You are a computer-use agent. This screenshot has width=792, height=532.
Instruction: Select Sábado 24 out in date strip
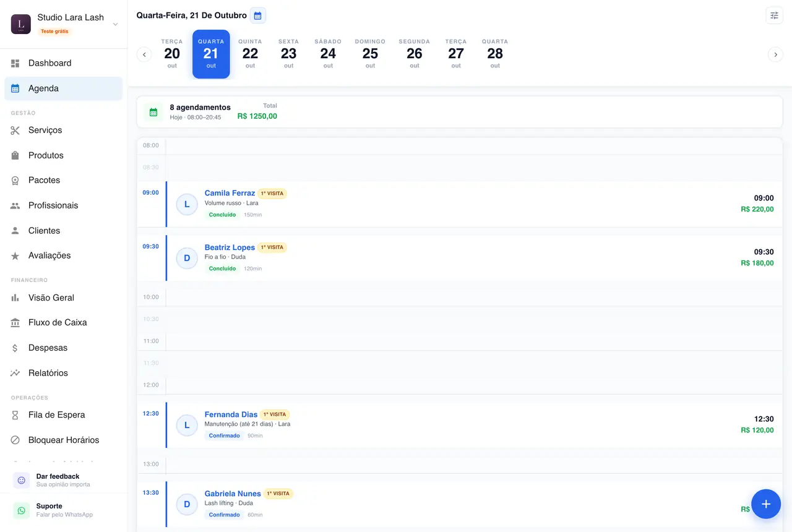click(328, 54)
